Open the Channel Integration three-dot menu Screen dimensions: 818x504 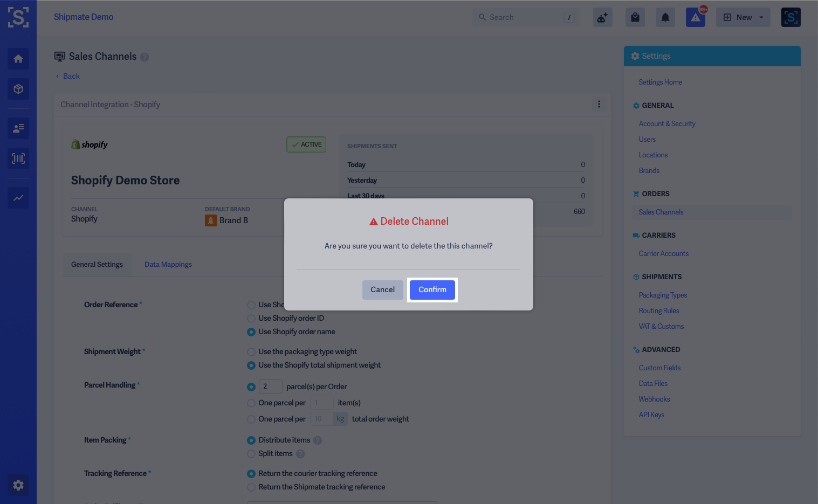[x=599, y=103]
